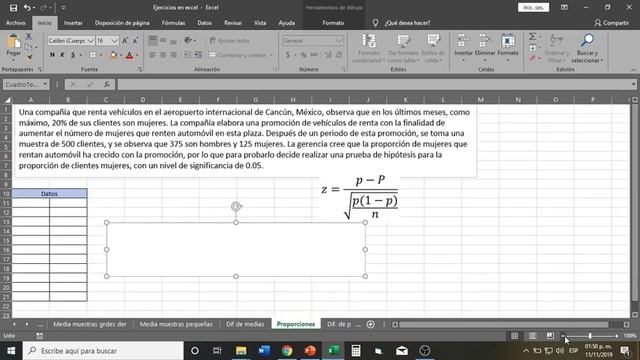Click Ajustar texto button
The height and width of the screenshot is (360, 640).
pos(229,40)
